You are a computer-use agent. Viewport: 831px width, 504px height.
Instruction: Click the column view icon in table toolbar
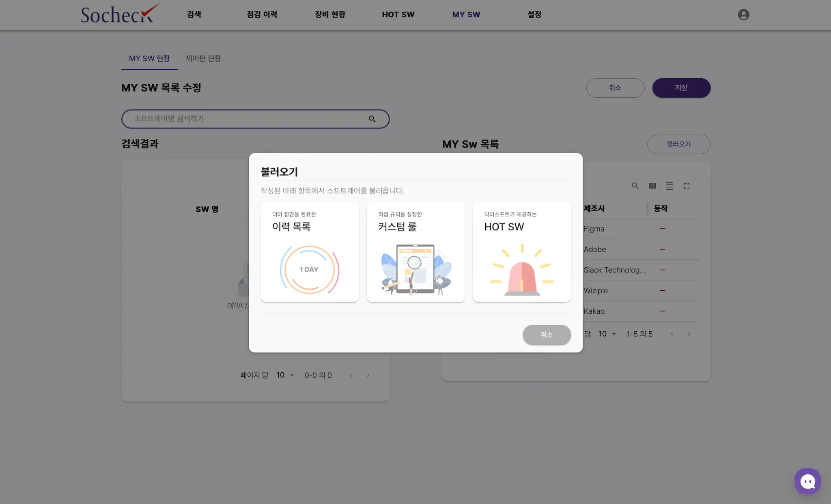(652, 186)
